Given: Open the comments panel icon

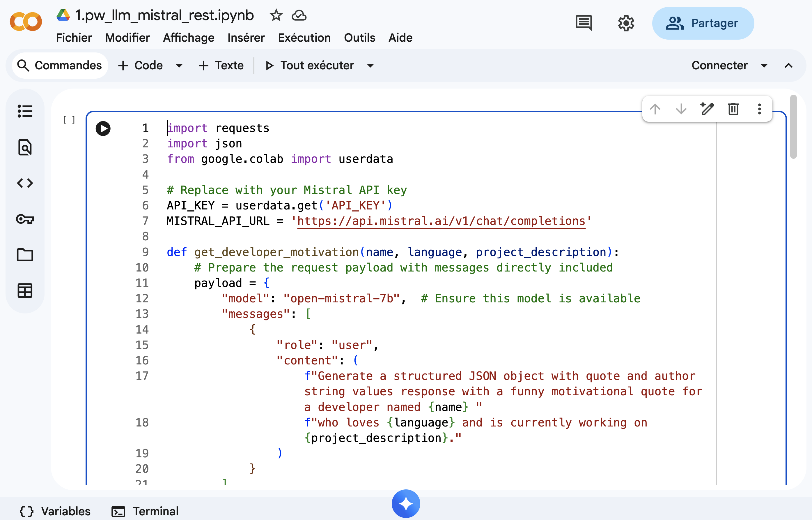Looking at the screenshot, I should pyautogui.click(x=584, y=23).
